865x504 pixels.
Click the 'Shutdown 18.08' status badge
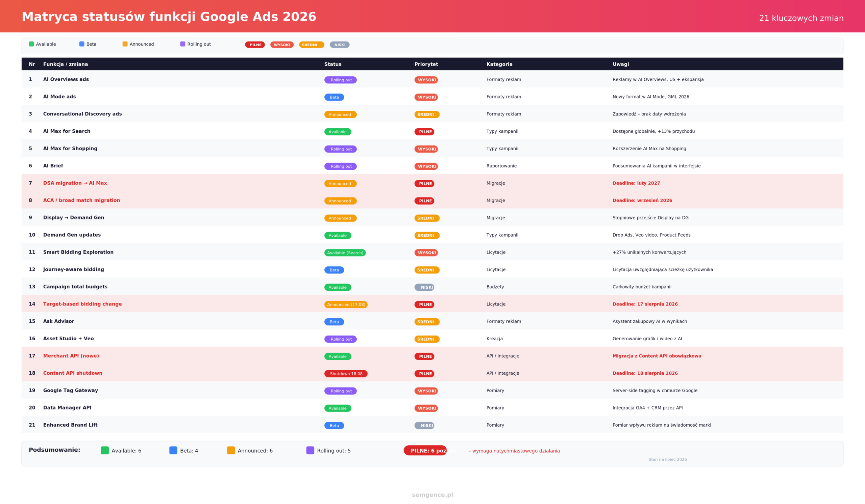coord(346,374)
